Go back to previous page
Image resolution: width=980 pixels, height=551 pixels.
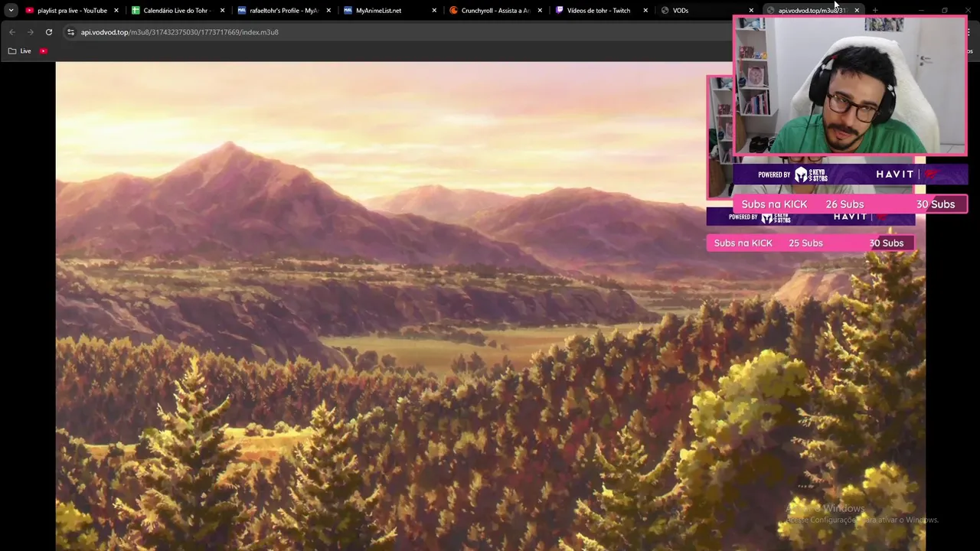12,32
